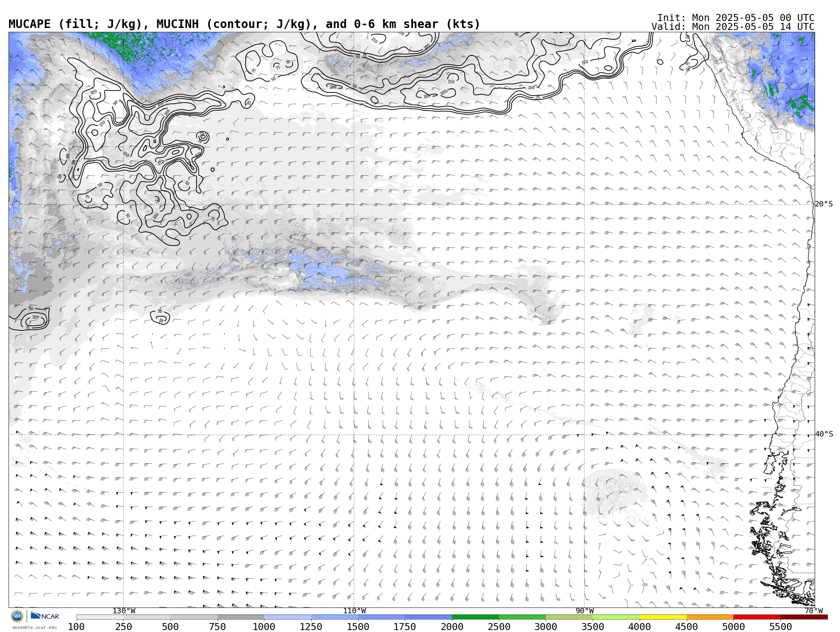The image size is (840, 632).
Task: Click the 2000 colorbar tick label
Action: tap(452, 627)
